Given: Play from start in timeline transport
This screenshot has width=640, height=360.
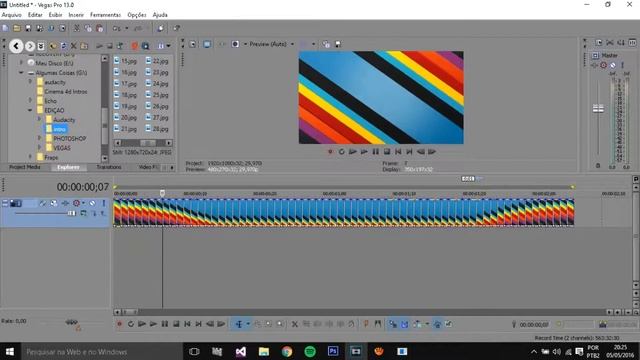Looking at the screenshot, I should click(142, 324).
